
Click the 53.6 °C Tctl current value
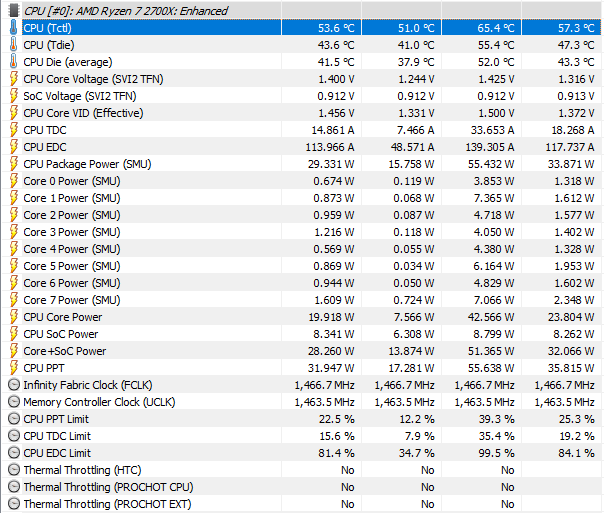[x=336, y=28]
